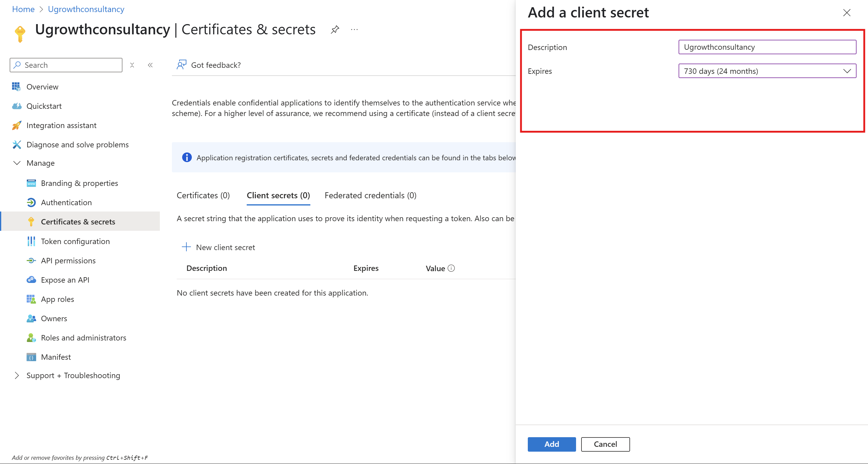Open API permissions
This screenshot has width=868, height=464.
68,260
